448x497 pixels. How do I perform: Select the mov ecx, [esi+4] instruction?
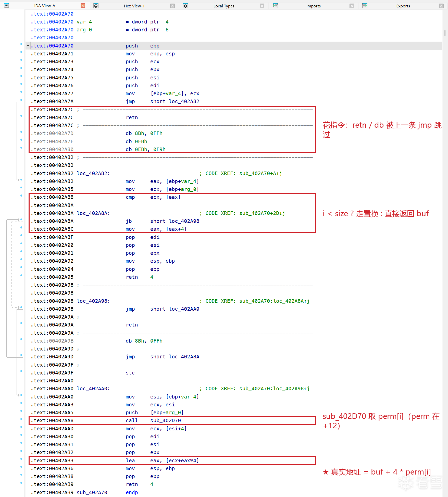click(156, 429)
